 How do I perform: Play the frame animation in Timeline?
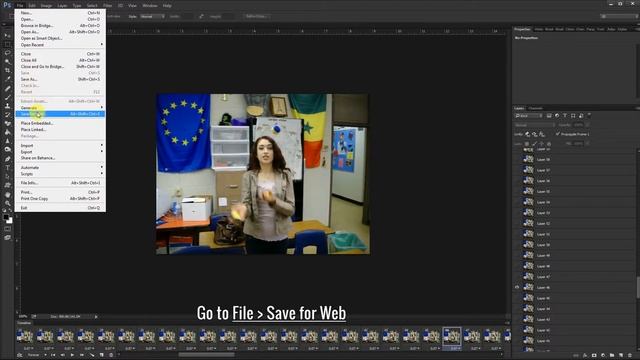(x=72, y=355)
